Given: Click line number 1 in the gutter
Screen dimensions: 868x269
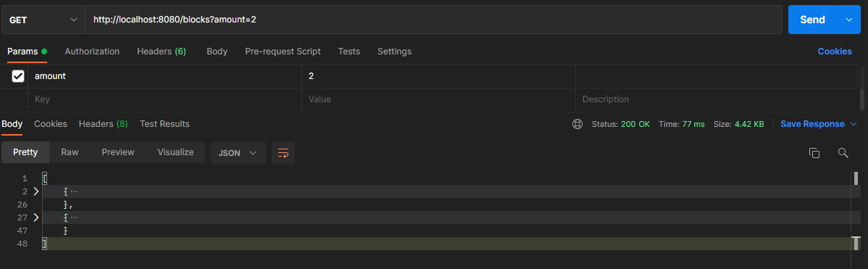Looking at the screenshot, I should coord(25,179).
